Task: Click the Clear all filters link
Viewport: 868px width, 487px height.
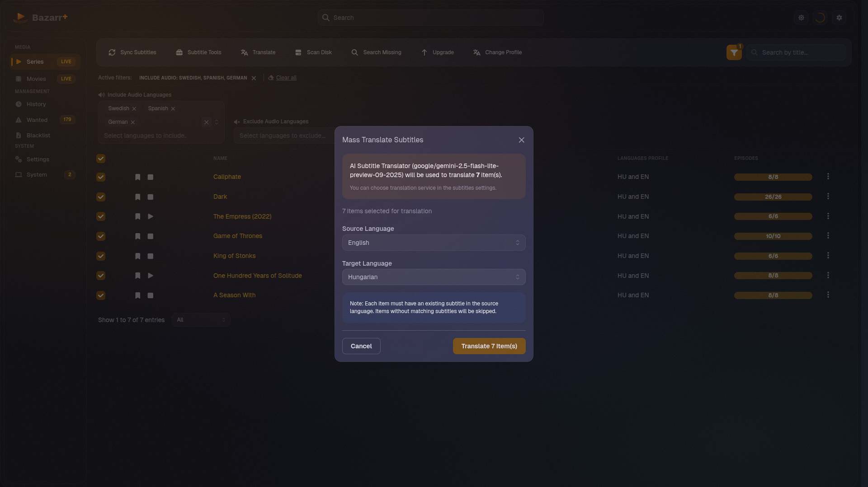Action: [x=286, y=77]
